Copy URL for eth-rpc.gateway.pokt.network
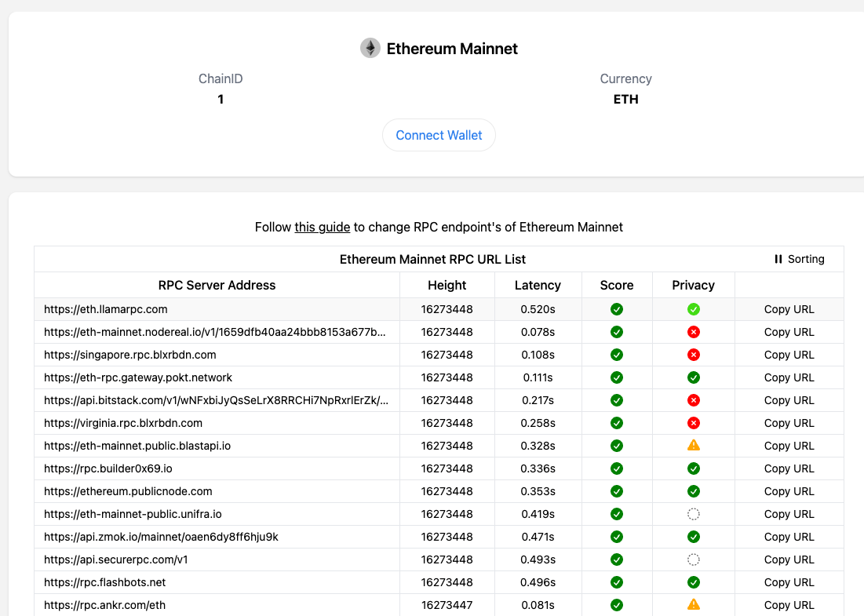This screenshot has width=864, height=616. tap(789, 377)
